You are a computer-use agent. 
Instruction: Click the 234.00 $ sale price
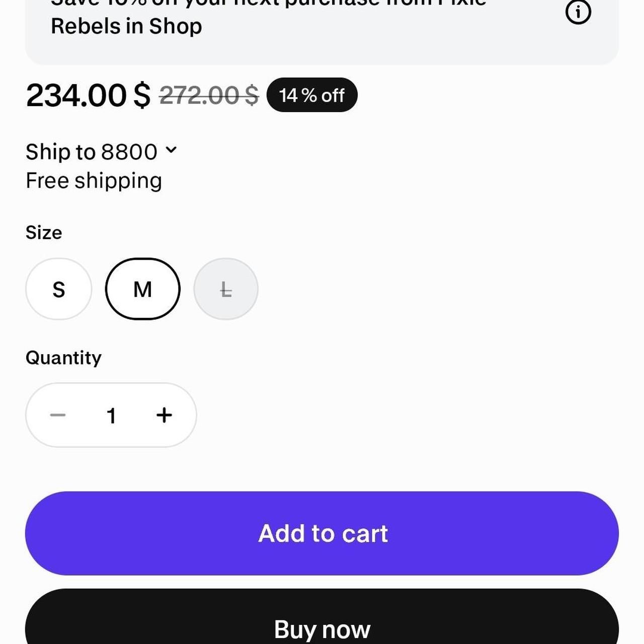coord(88,95)
